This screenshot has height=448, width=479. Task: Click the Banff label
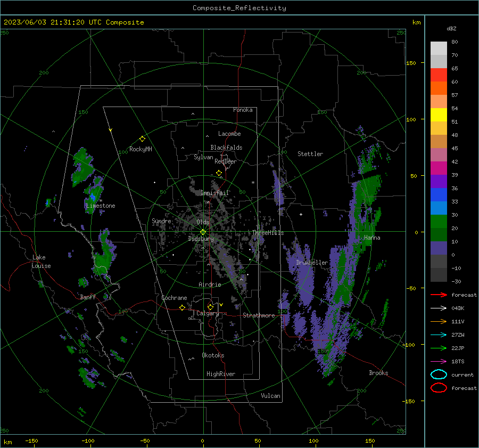[x=88, y=297]
